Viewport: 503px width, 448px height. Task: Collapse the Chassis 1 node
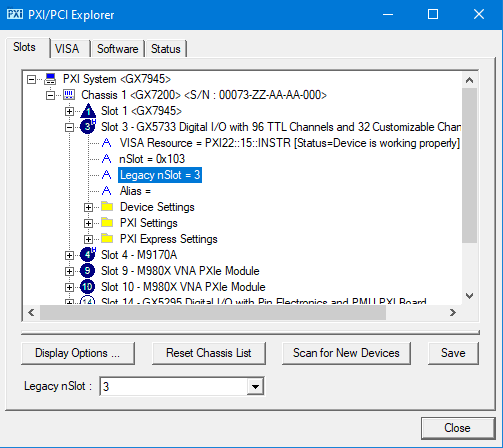(x=50, y=95)
